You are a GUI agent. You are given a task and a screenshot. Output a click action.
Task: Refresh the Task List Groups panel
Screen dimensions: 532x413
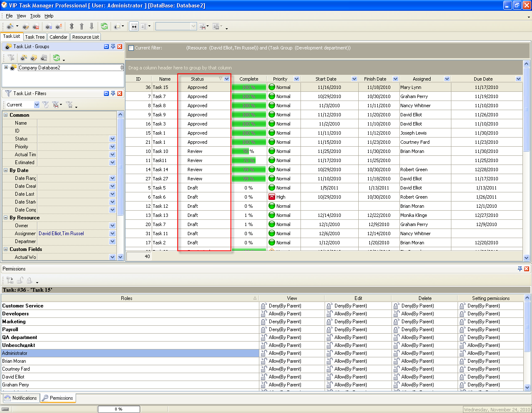[x=56, y=58]
